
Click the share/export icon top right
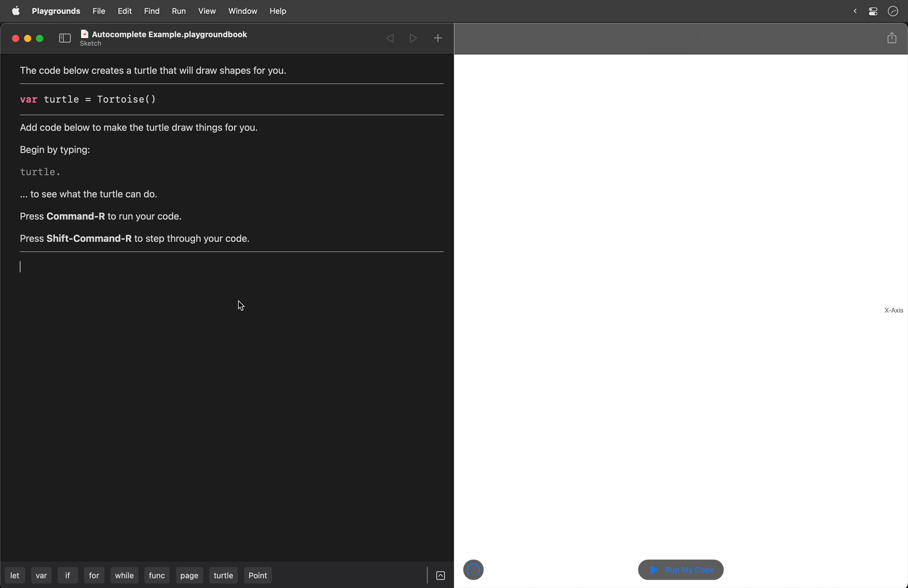tap(892, 38)
